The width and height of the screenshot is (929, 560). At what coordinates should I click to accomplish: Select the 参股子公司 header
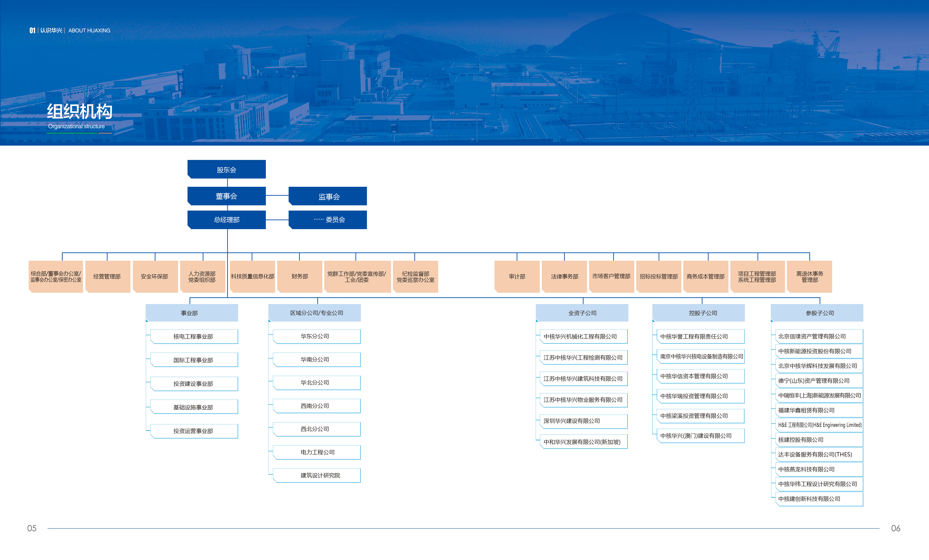click(x=817, y=313)
